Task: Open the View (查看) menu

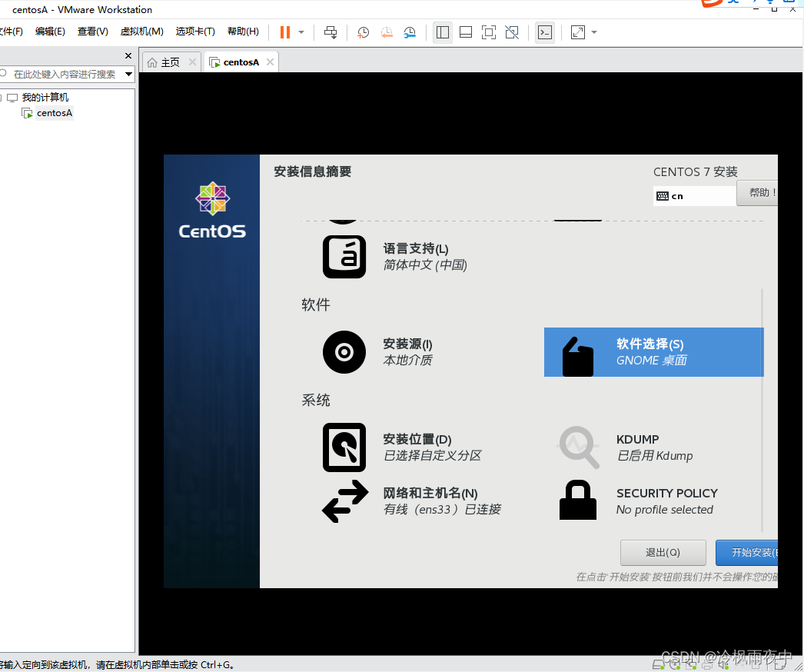Action: point(93,32)
